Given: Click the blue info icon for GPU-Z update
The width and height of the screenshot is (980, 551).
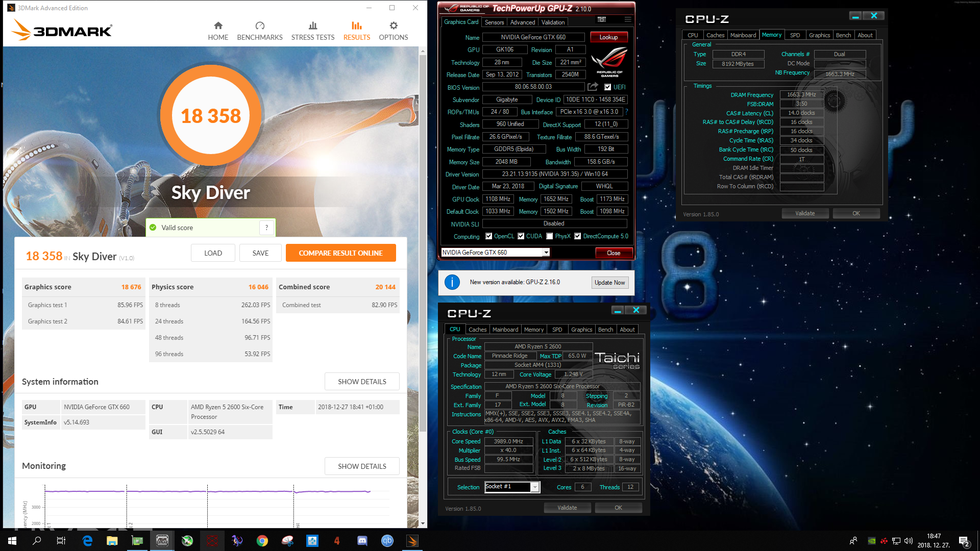Looking at the screenshot, I should (452, 282).
